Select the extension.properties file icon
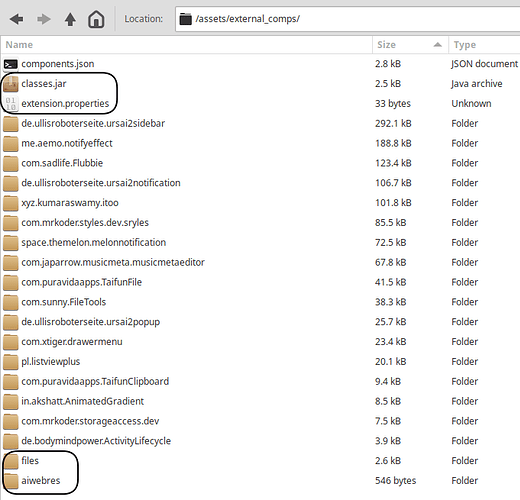The width and height of the screenshot is (520, 500). pos(11,104)
